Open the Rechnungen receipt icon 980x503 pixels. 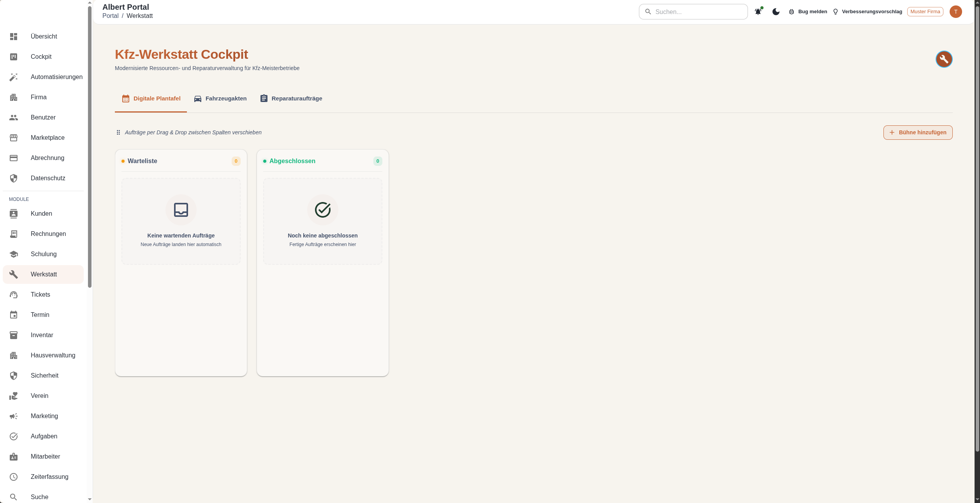14,234
